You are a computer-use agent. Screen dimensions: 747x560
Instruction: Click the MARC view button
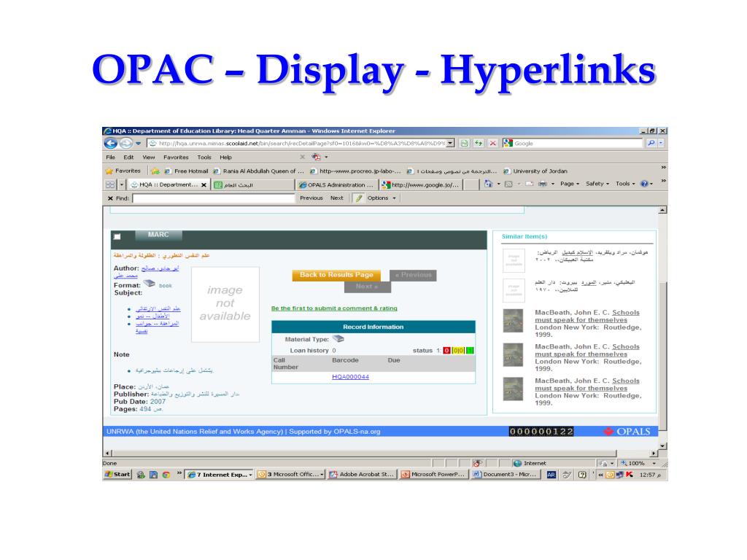[158, 235]
